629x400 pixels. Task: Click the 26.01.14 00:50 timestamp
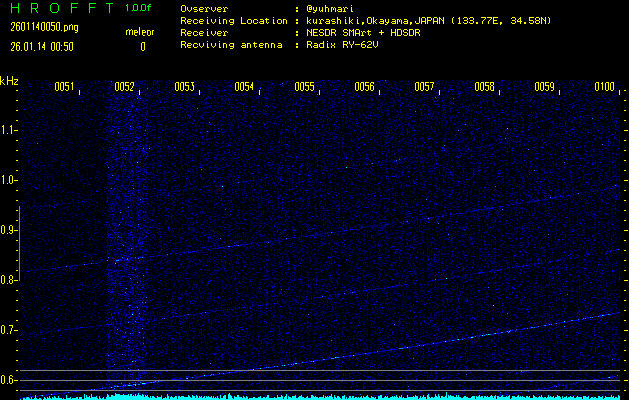click(41, 46)
